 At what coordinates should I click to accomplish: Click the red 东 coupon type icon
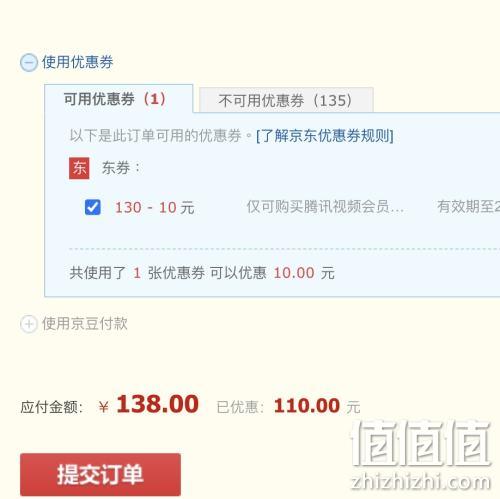pos(79,168)
